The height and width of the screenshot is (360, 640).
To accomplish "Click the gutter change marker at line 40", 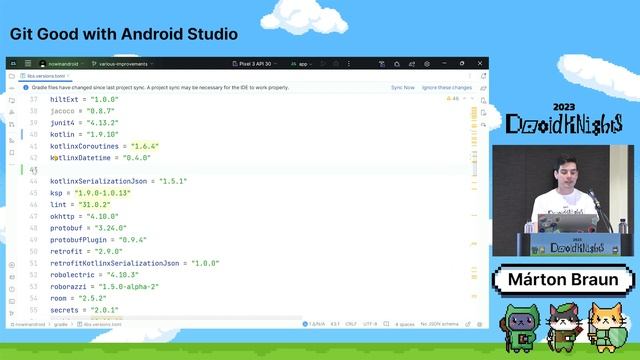I will click(x=22, y=134).
